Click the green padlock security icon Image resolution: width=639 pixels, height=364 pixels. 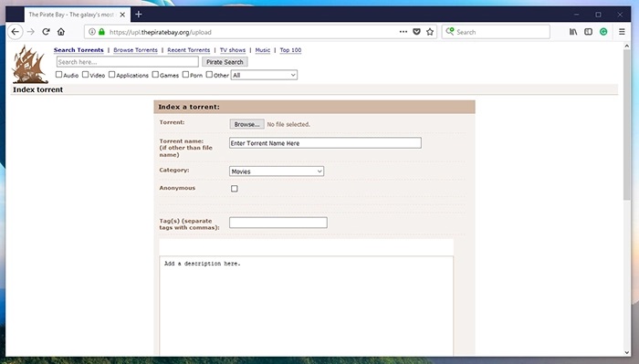[101, 32]
